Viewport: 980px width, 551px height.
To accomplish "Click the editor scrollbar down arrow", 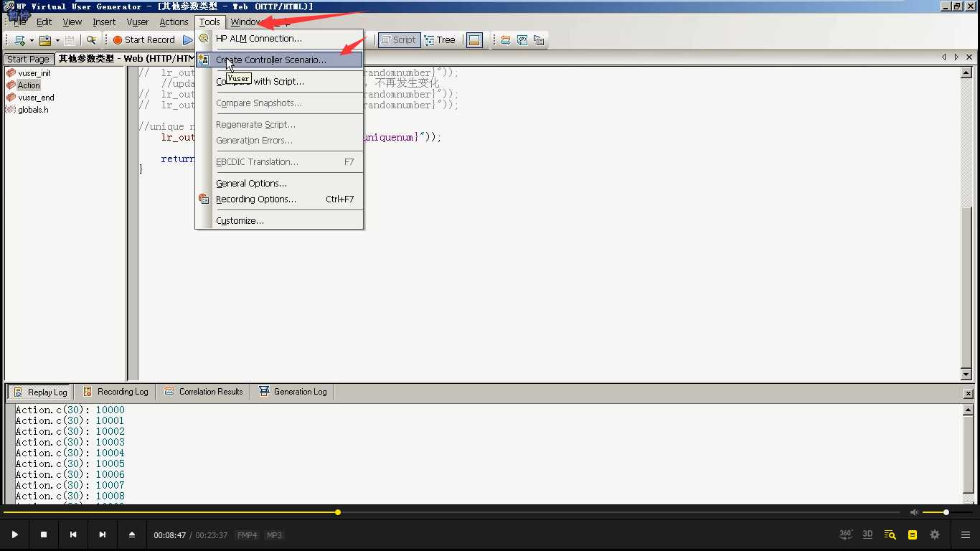I will [966, 375].
